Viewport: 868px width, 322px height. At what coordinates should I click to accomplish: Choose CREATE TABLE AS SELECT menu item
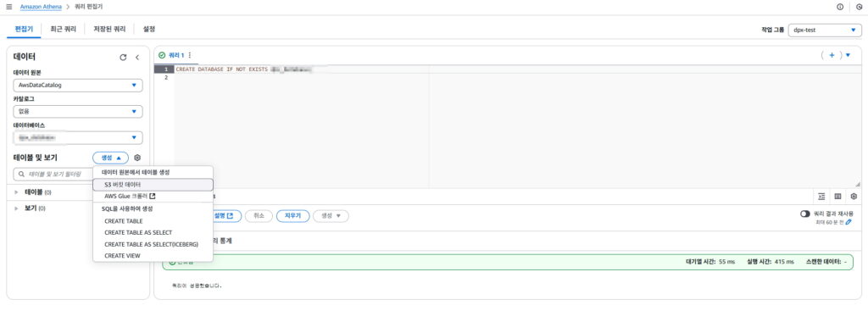pyautogui.click(x=153, y=232)
